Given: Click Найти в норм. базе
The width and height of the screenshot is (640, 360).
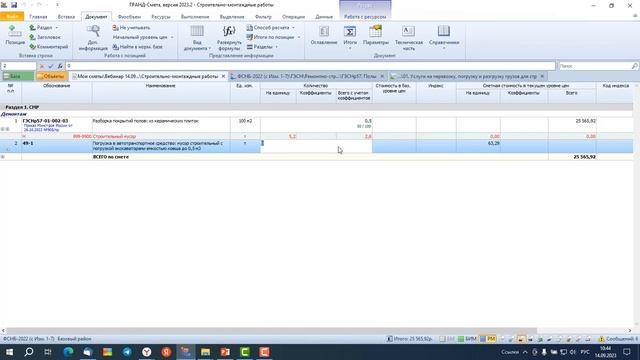Looking at the screenshot, I should [x=138, y=47].
